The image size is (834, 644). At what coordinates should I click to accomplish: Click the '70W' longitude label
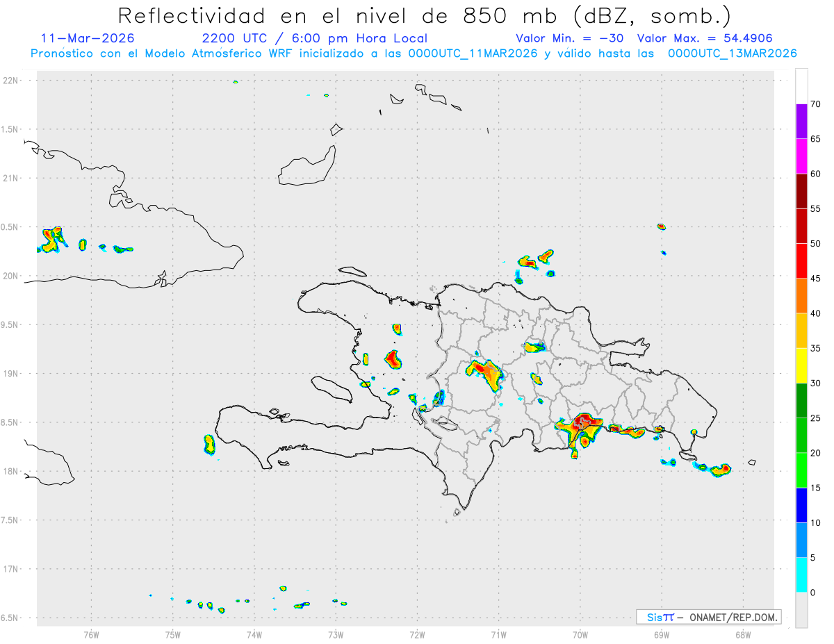pos(580,634)
